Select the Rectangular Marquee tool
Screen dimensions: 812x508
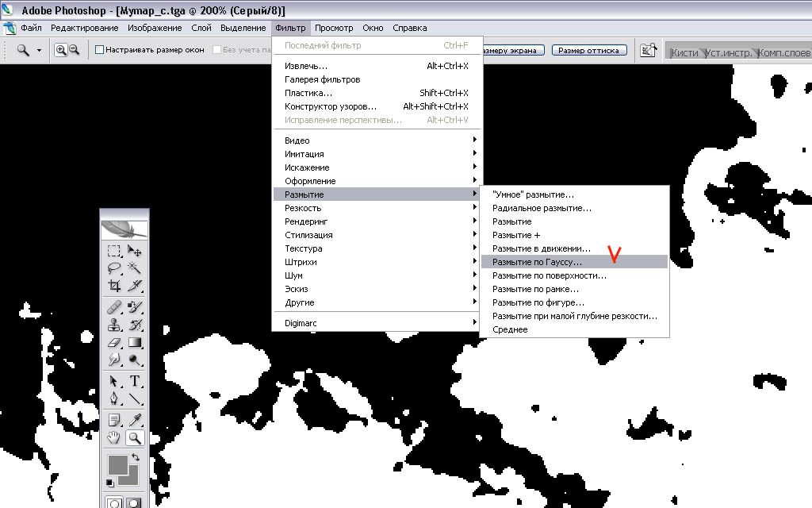coord(114,252)
